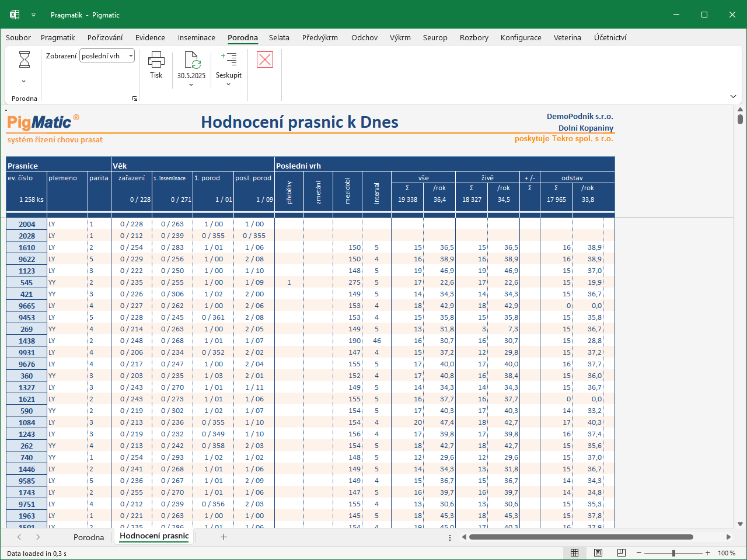The width and height of the screenshot is (747, 560).
Task: Select sow number 9622 cell
Action: point(27,259)
